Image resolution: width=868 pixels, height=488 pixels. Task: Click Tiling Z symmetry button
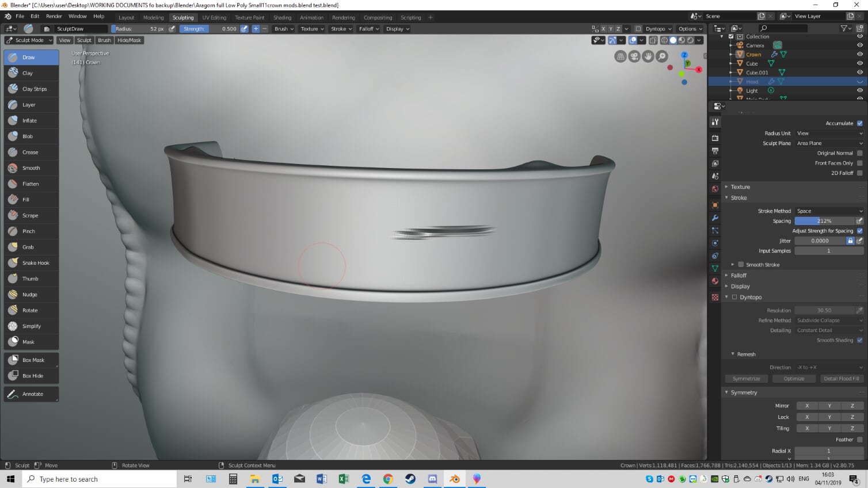coord(852,429)
